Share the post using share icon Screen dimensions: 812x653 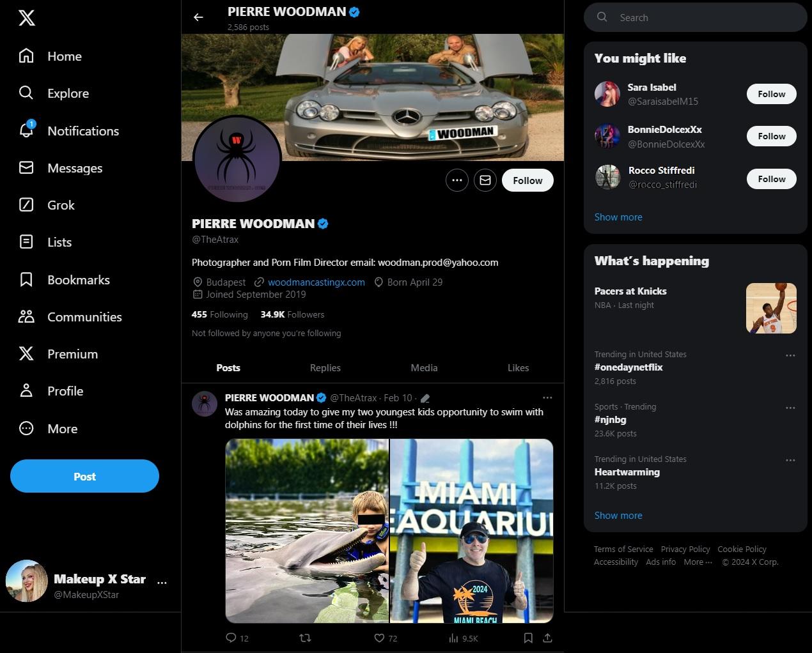tap(547, 638)
